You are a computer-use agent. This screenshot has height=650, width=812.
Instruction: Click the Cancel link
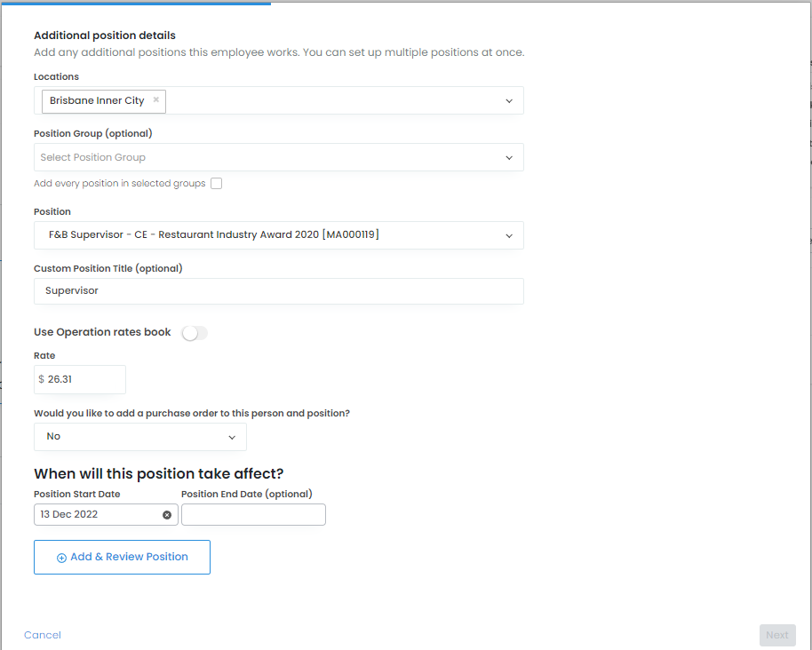coord(43,635)
